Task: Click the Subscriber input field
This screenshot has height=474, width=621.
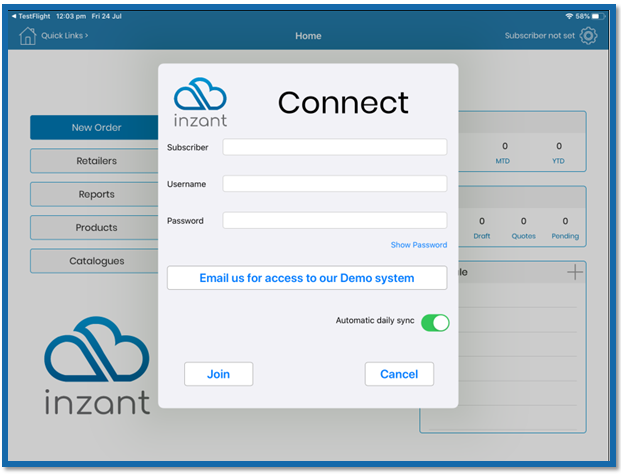Action: (x=335, y=147)
